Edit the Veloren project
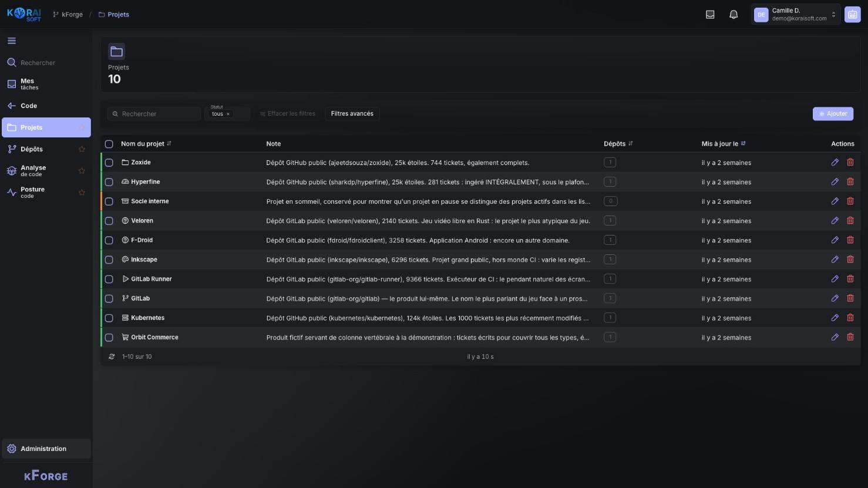This screenshot has height=488, width=868. (x=835, y=220)
